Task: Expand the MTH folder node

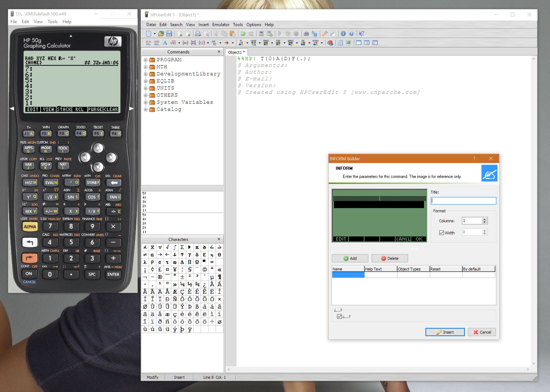Action: (x=146, y=67)
